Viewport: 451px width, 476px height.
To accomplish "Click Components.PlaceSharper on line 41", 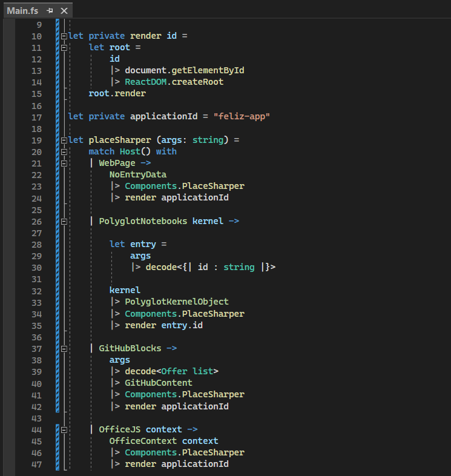I will pos(185,394).
